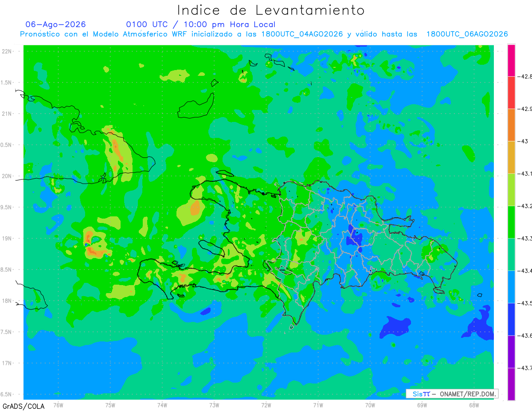Click the "-42.8" scale value

[524, 77]
